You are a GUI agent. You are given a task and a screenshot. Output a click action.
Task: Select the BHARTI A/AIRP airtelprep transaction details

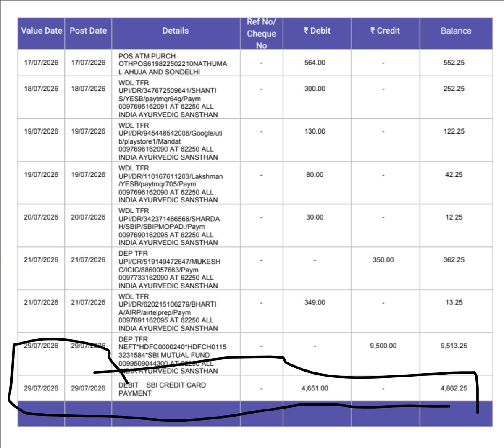click(x=168, y=312)
